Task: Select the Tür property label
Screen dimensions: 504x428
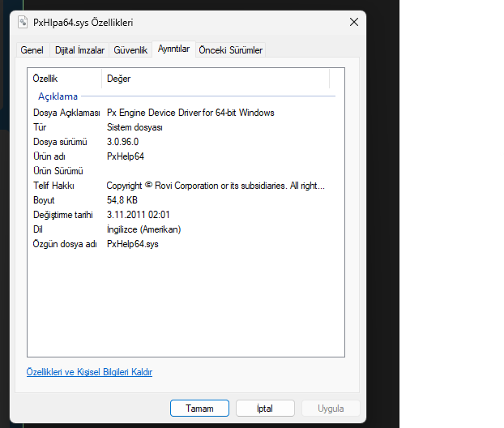Action: [40, 127]
